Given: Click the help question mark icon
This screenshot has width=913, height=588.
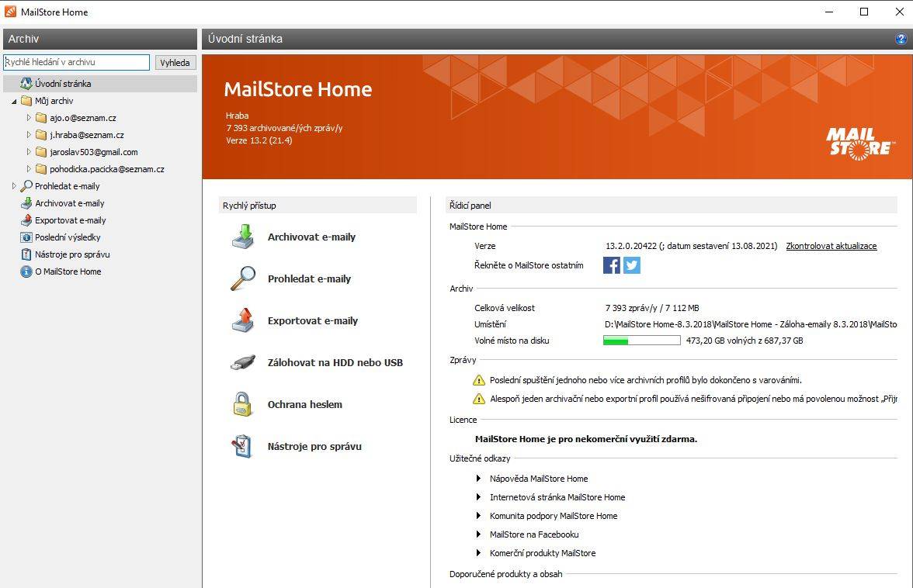Looking at the screenshot, I should (x=901, y=39).
